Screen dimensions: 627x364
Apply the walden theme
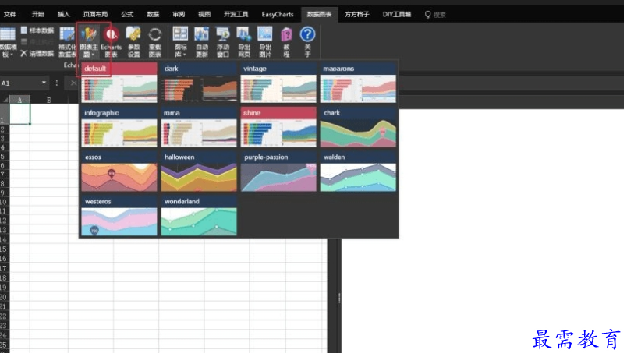(x=358, y=171)
